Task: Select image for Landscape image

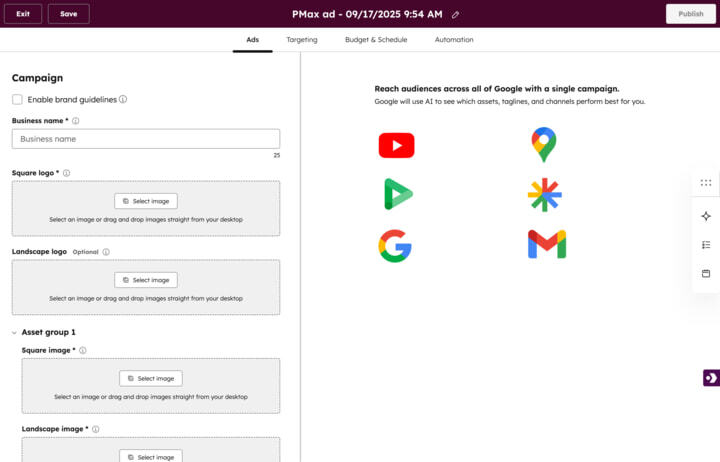Action: tap(151, 457)
